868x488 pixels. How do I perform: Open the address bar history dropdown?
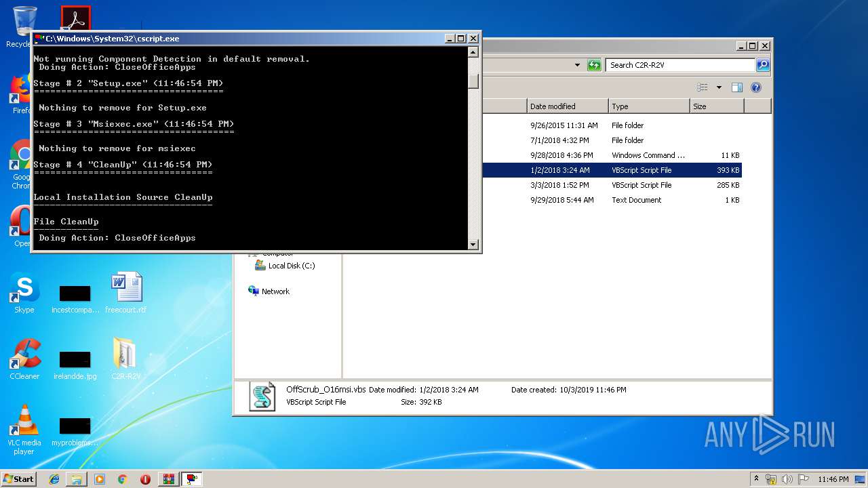pos(577,65)
